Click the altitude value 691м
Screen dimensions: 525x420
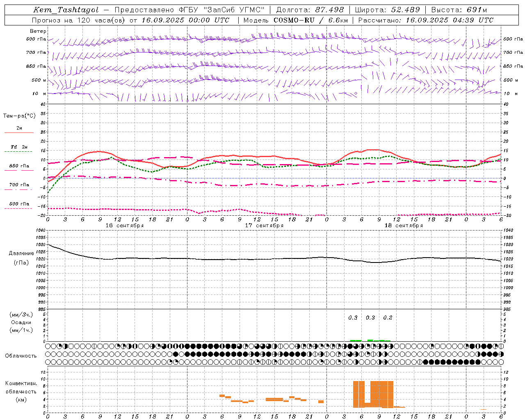(476, 10)
